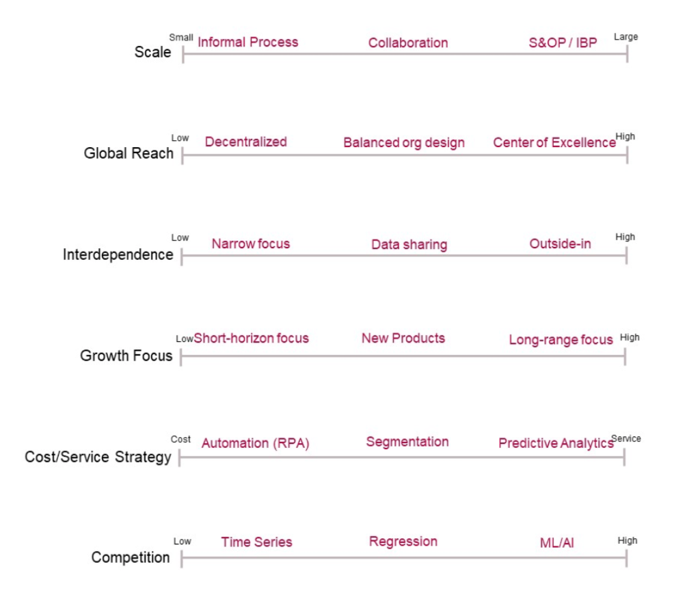Click 'Automation (RPA)' text
The image size is (700, 595).
[256, 443]
